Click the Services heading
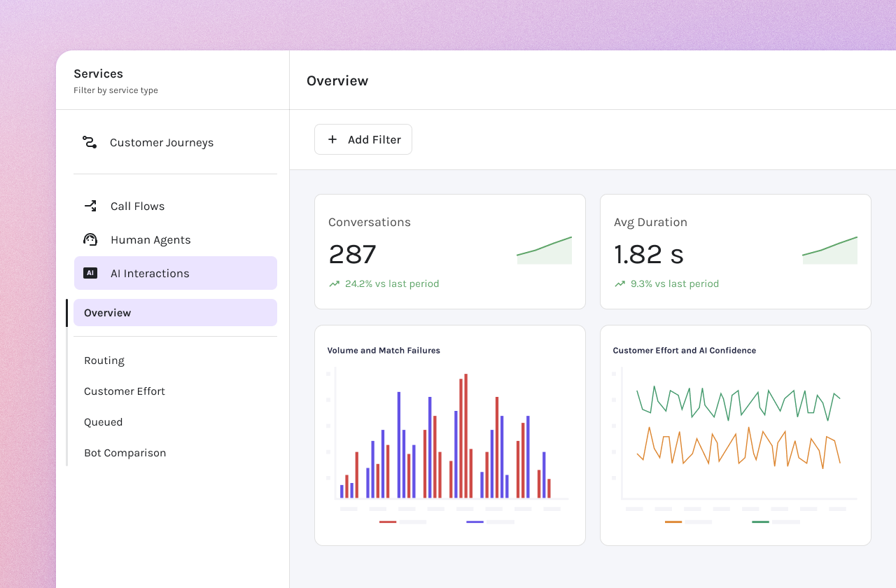Screen dimensions: 896x588 [98, 73]
